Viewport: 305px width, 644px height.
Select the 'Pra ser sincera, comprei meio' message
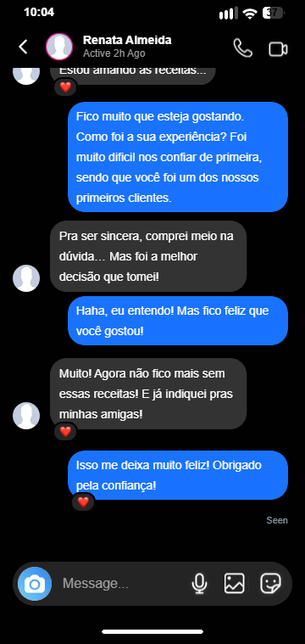(x=148, y=256)
